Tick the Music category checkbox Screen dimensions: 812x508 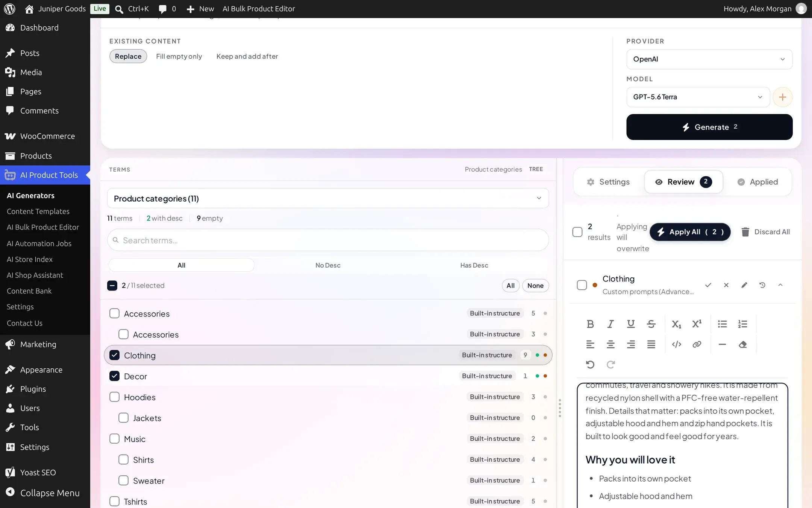click(114, 439)
